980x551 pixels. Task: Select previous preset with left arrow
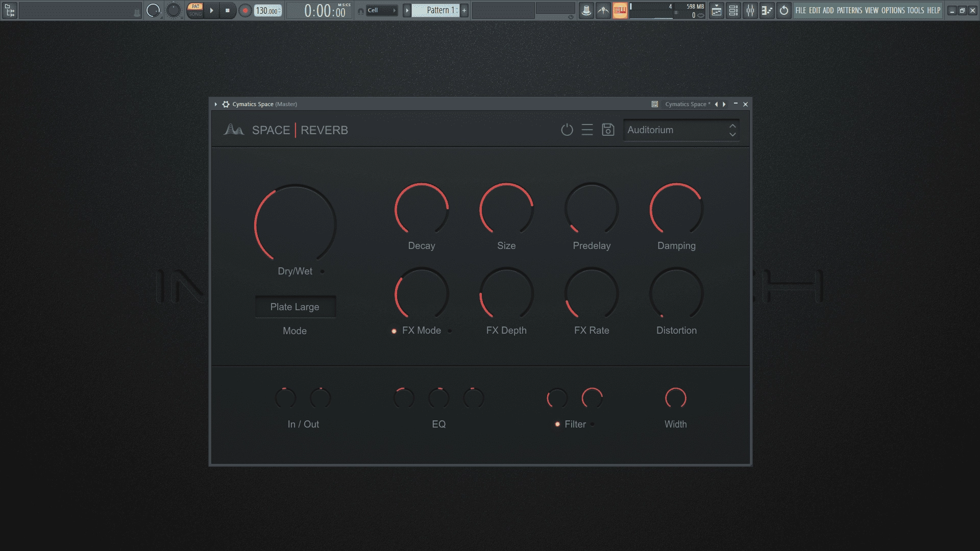pyautogui.click(x=716, y=104)
